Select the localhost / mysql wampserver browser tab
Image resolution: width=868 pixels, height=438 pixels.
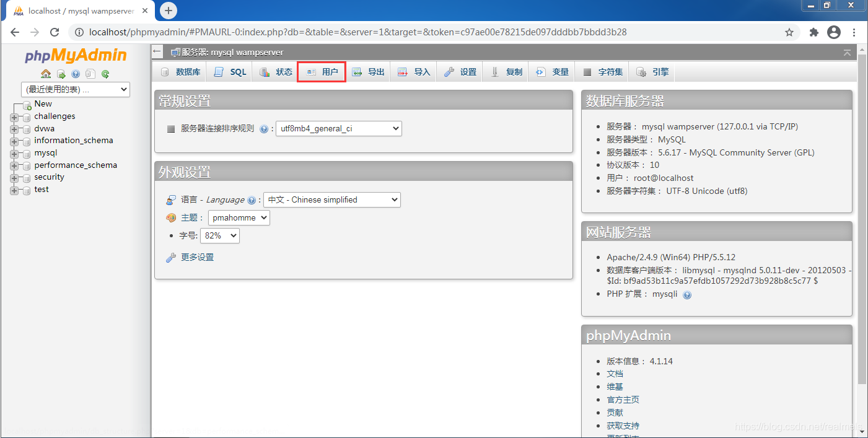[81, 11]
